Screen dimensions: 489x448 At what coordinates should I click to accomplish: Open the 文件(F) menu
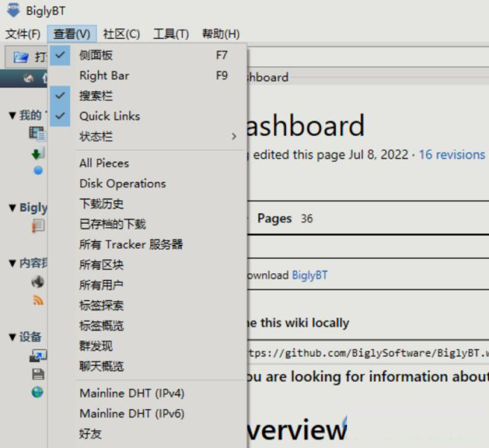point(22,34)
